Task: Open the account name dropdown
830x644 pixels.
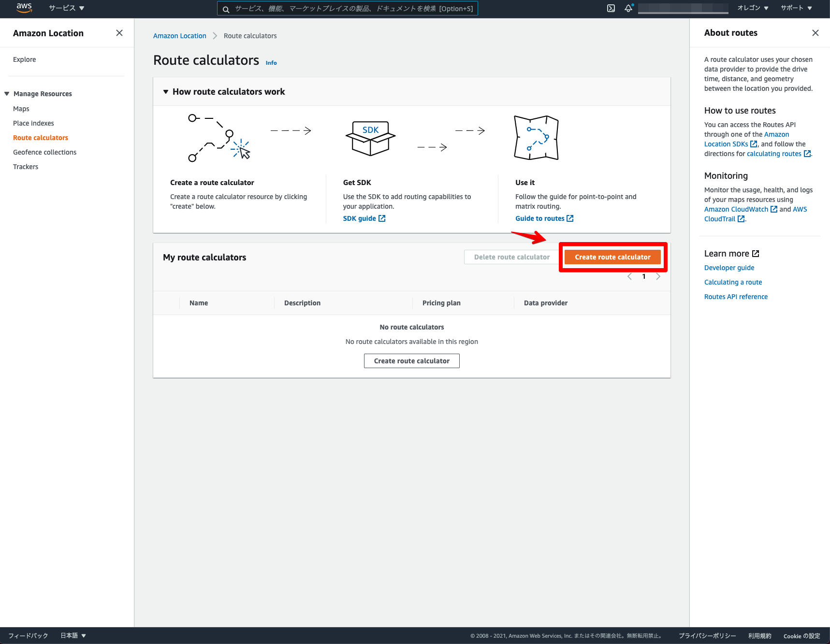Action: click(683, 8)
